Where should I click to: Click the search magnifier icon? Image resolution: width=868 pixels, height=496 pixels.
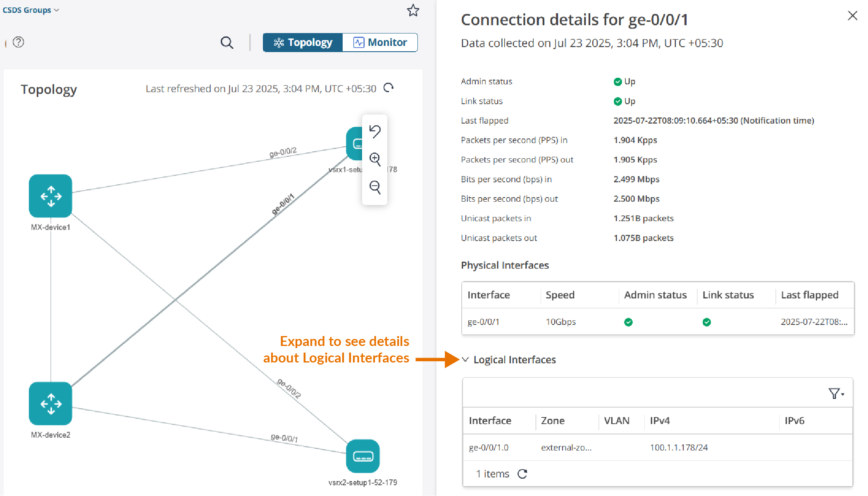(227, 43)
